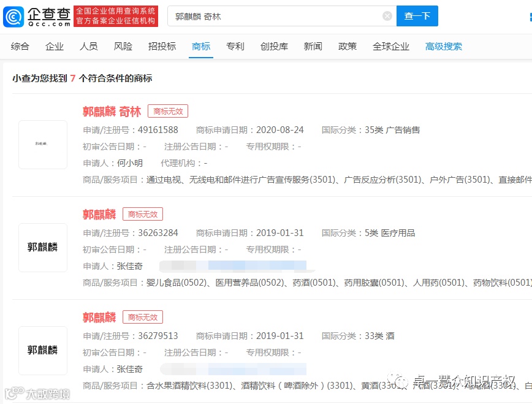Select the 商标 tab

click(201, 46)
